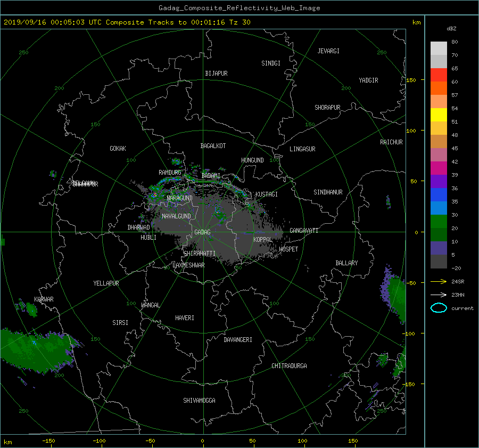Click the HAVERI label

coord(185,318)
